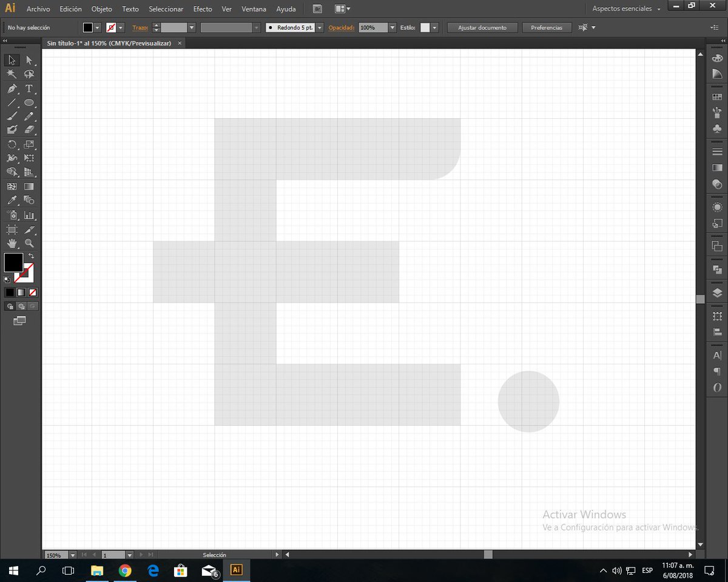Viewport: 728px width, 582px height.
Task: Select the Eyedropper tool
Action: pyautogui.click(x=12, y=200)
